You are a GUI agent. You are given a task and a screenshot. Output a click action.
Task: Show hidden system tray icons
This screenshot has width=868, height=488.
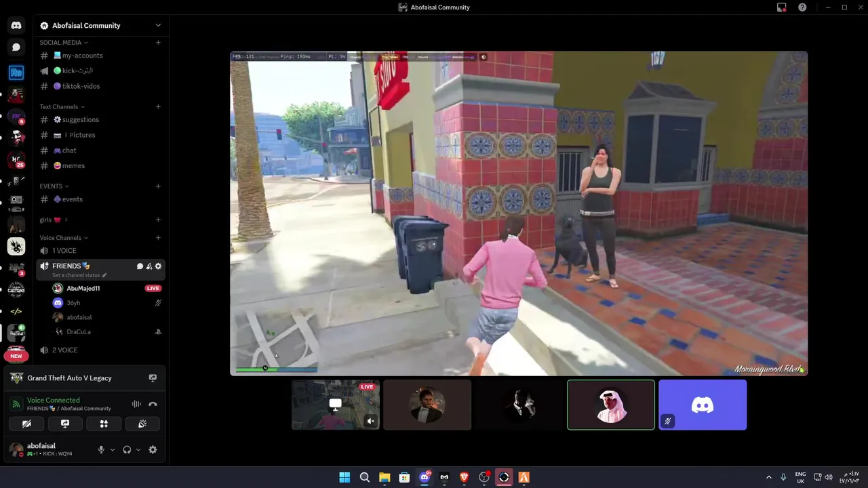(768, 477)
